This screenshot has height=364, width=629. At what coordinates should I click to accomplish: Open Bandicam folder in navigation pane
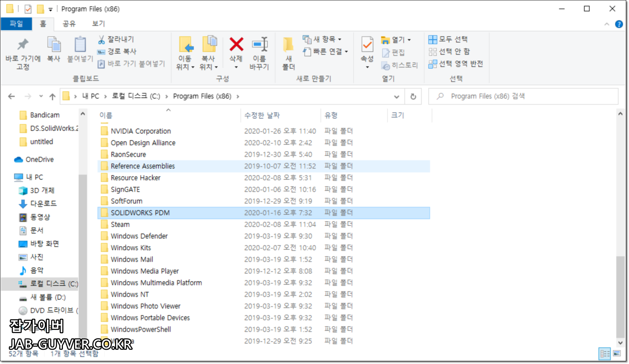click(x=39, y=115)
